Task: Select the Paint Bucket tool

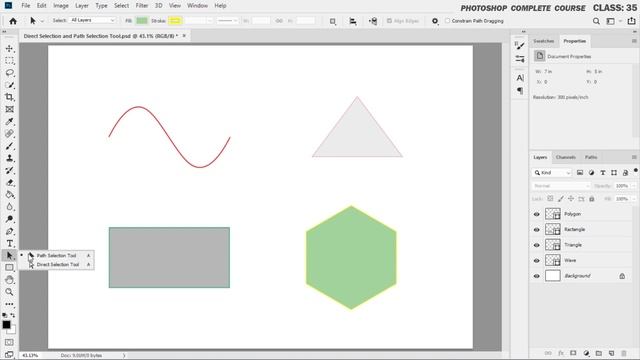Action: point(9,195)
